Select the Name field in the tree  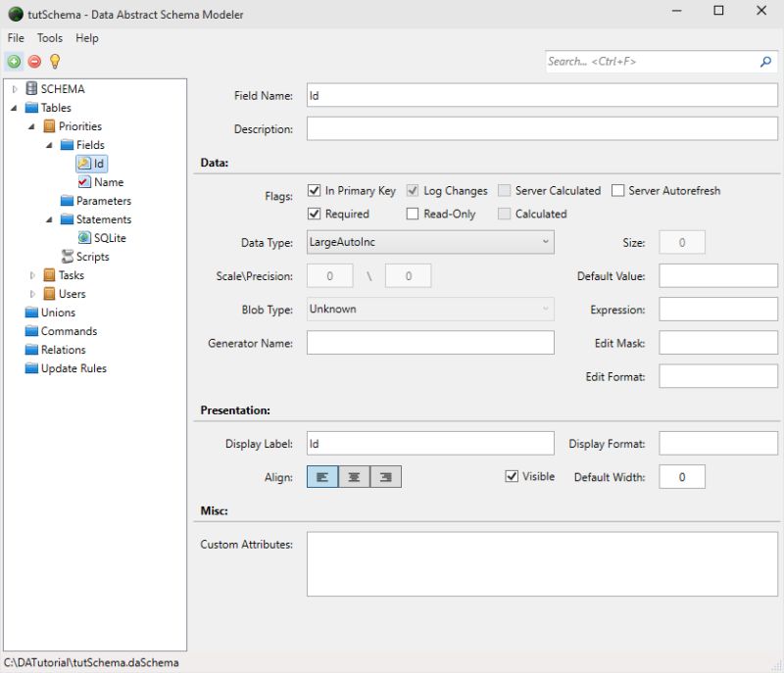click(x=111, y=181)
